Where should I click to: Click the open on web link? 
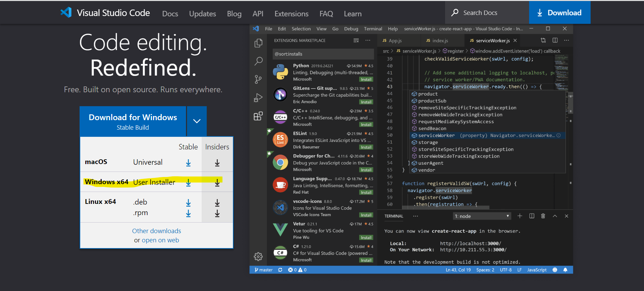pos(160,240)
